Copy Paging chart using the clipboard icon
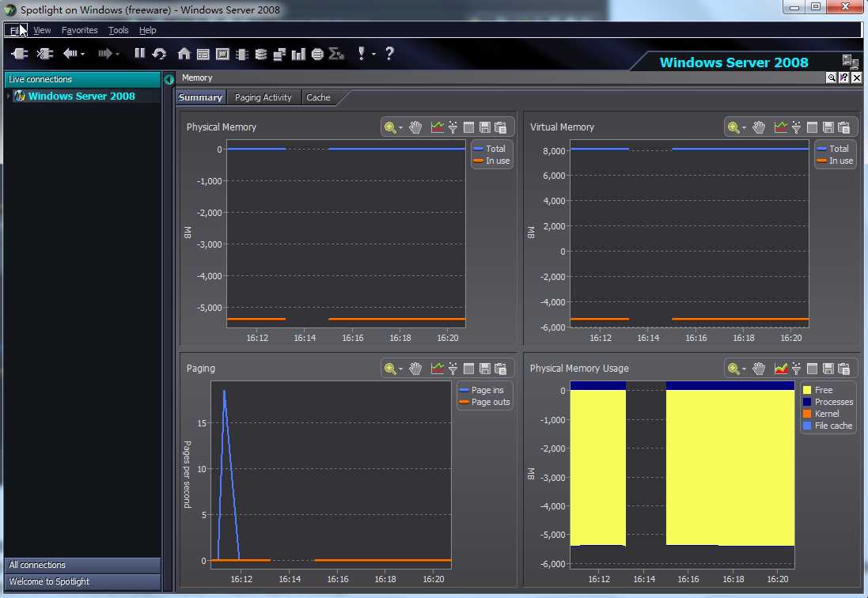The height and width of the screenshot is (598, 868). [500, 369]
